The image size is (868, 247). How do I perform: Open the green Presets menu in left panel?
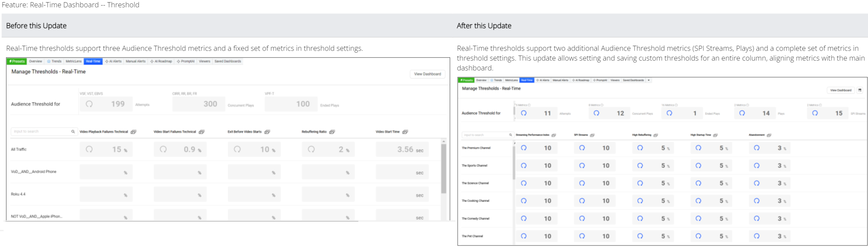pos(16,61)
